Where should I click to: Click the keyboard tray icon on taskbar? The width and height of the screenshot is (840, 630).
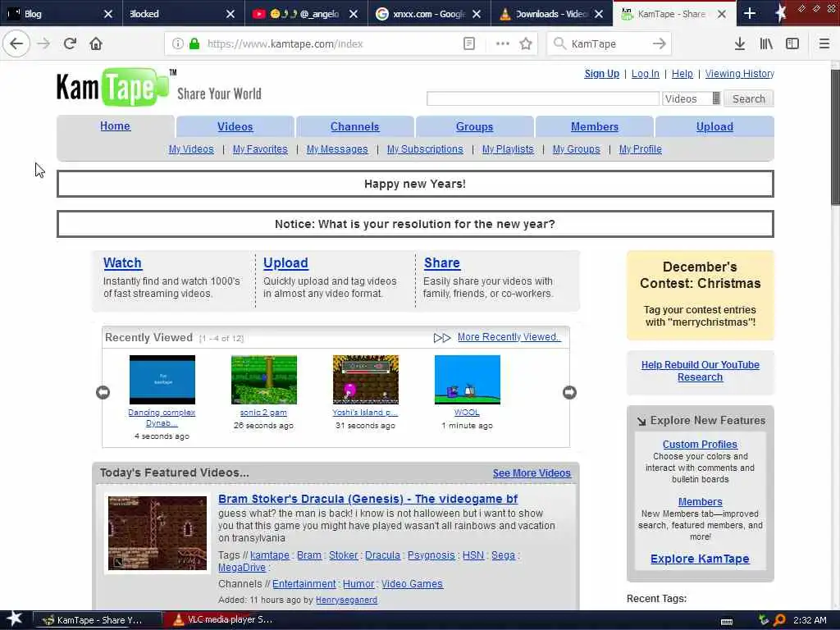727,622
